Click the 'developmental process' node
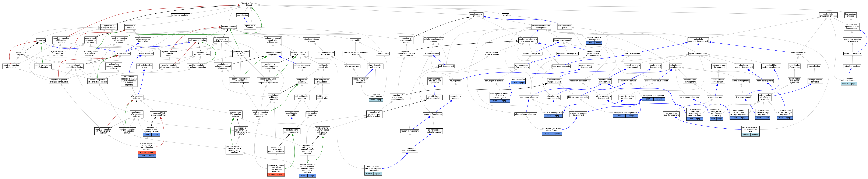 (476, 15)
